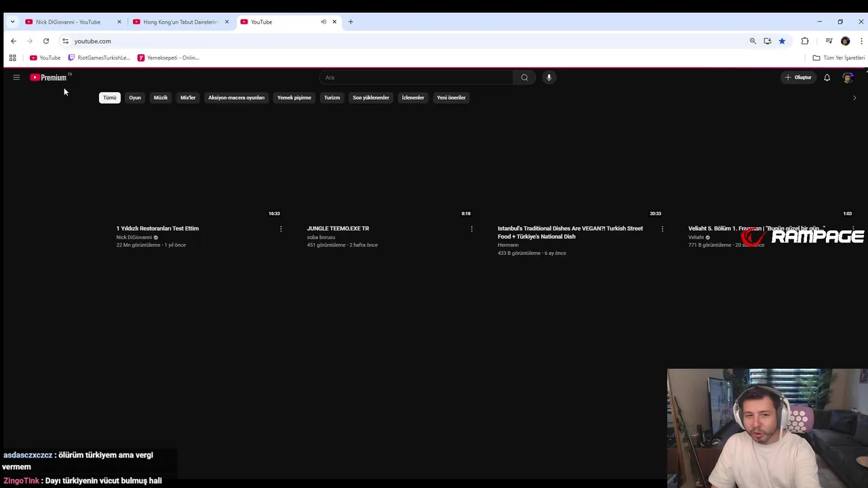Screen dimensions: 868x488
Task: Reload the page with the refresh icon
Action: (46, 41)
